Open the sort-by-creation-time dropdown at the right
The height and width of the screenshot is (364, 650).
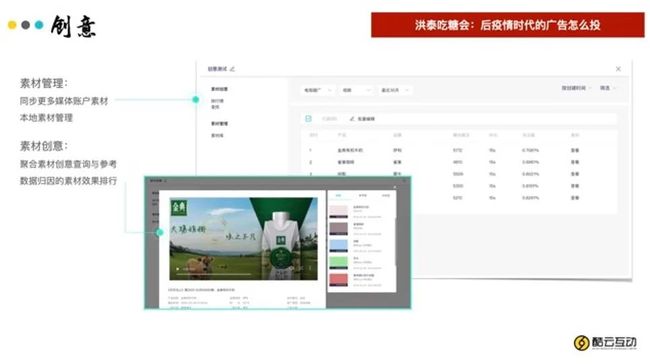576,88
